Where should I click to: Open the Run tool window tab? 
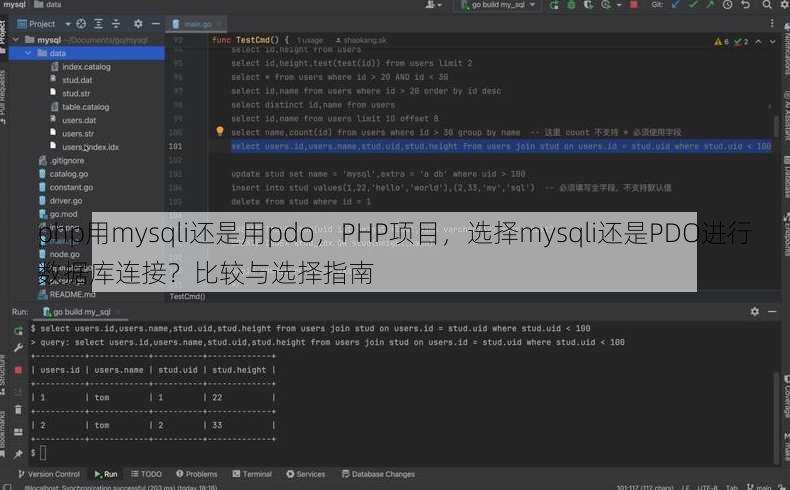(x=106, y=474)
